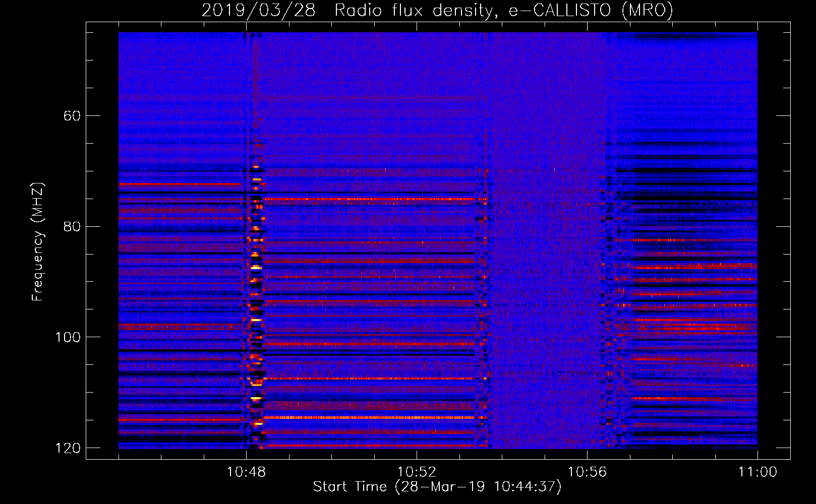Viewport: 816px width, 504px height.
Task: Click the Frequency (MHZ) axis label
Action: point(38,241)
